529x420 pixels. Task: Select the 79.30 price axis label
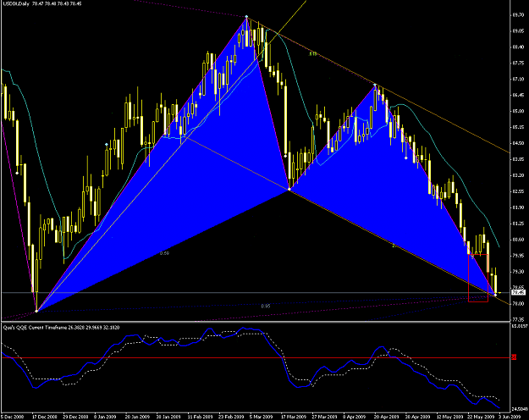[x=518, y=272]
